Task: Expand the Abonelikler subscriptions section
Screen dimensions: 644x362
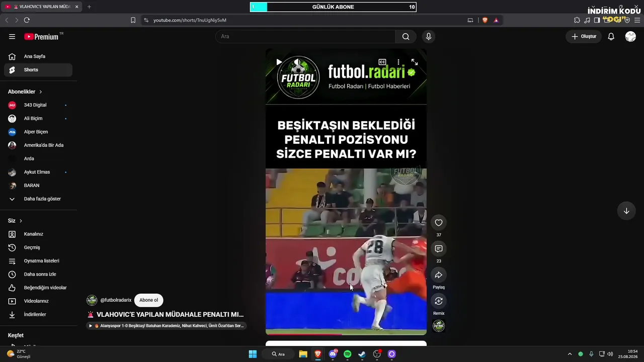Action: point(25,92)
